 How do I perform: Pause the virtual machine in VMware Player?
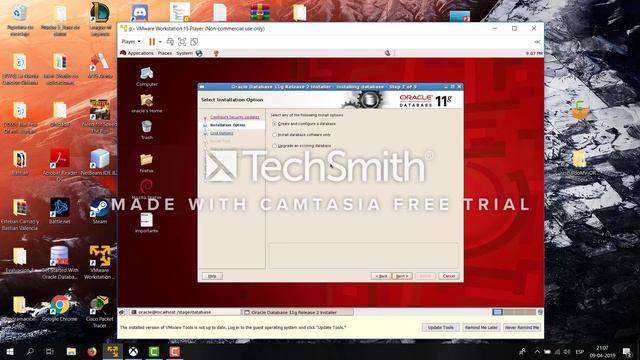152,42
